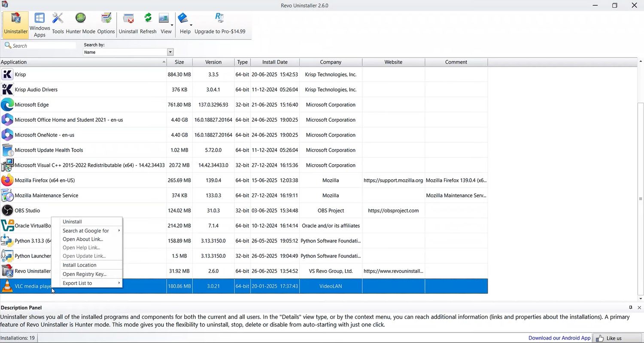Click the Comment column header

(456, 62)
